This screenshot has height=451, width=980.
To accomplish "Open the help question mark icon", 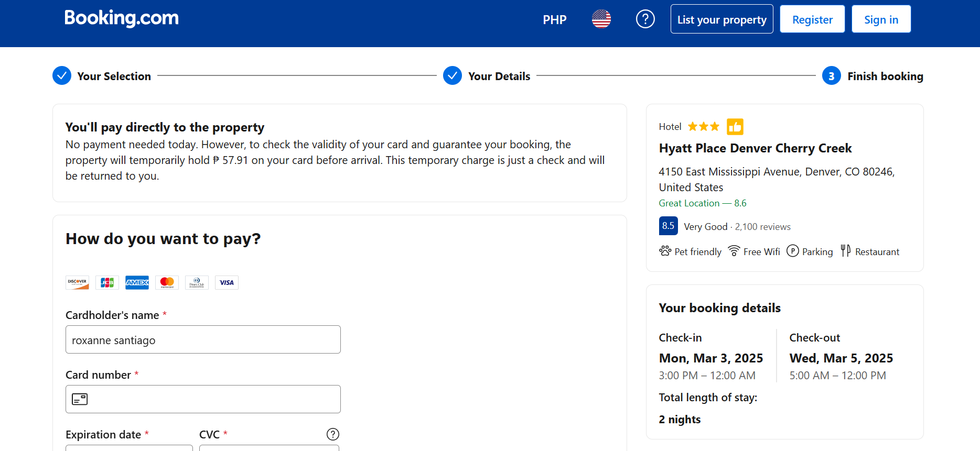I will [645, 19].
